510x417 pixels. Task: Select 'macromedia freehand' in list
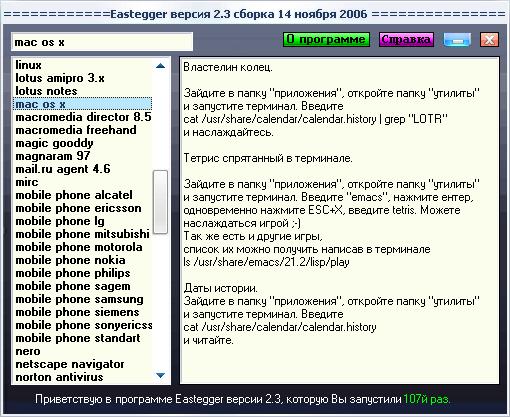coord(82,130)
